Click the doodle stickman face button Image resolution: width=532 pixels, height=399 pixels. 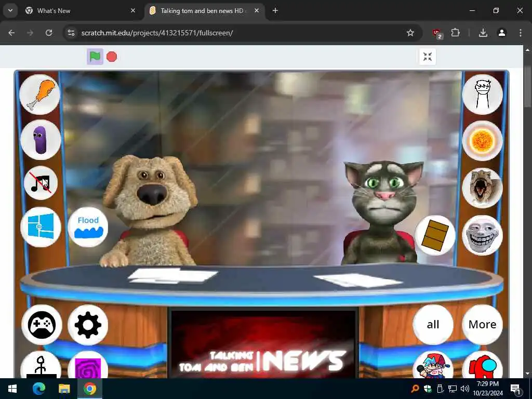(x=483, y=95)
